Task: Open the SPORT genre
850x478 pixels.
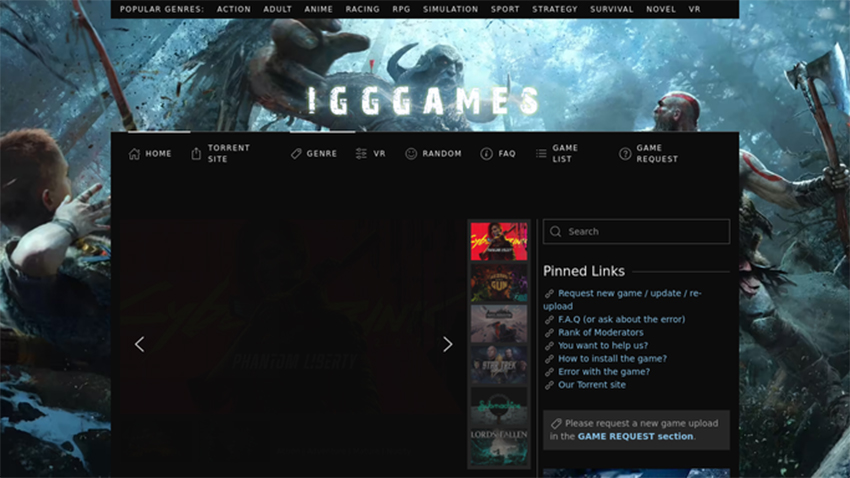Action: pos(505,9)
